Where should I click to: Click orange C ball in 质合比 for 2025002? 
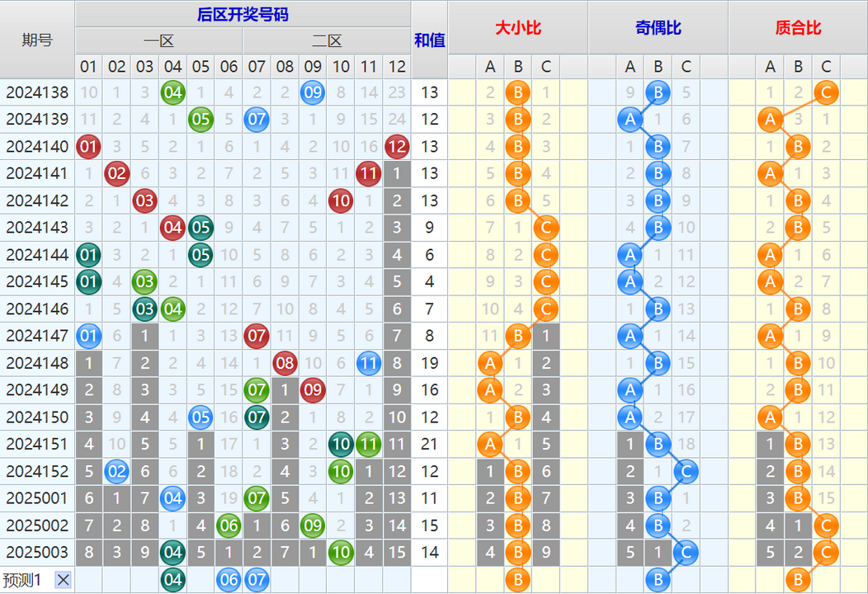point(826,526)
